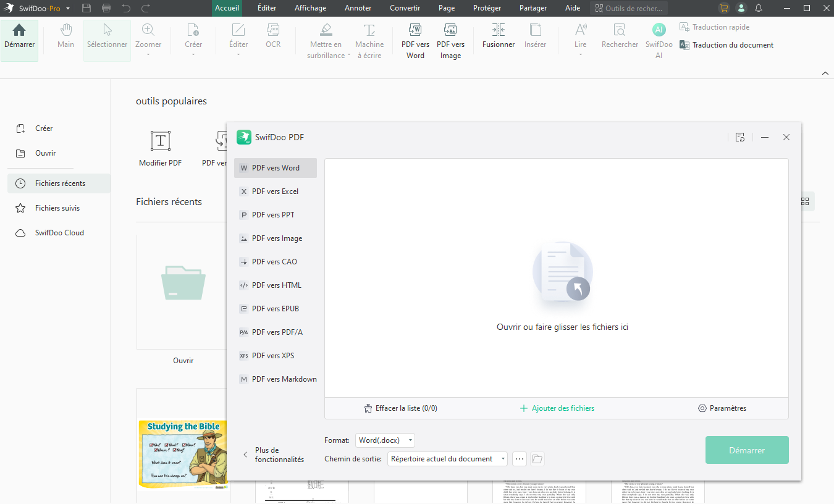Open the Machine à écrire tool
Image resolution: width=834 pixels, height=504 pixels.
(x=369, y=39)
